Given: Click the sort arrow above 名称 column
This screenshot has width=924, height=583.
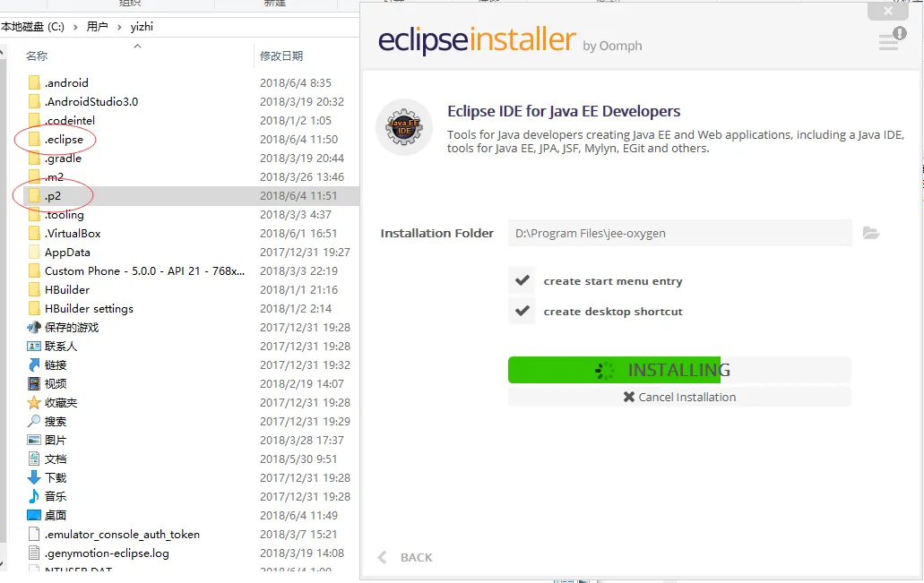Looking at the screenshot, I should coord(137,46).
